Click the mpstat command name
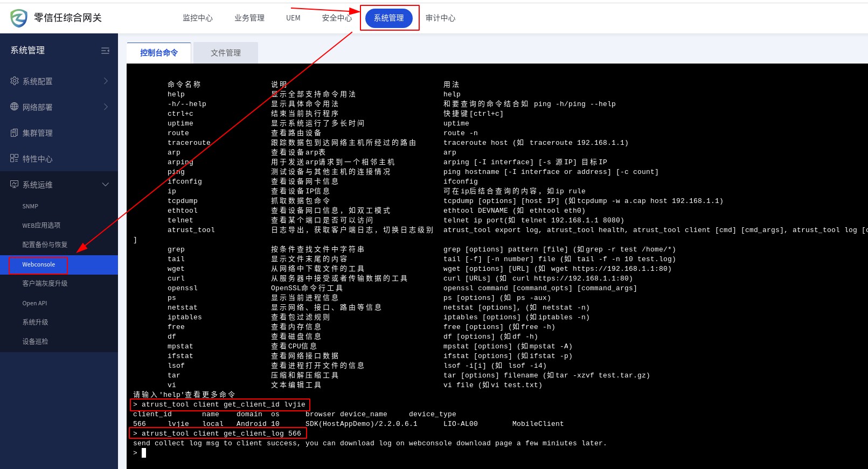Viewport: 868px width, 469px height. pyautogui.click(x=180, y=346)
